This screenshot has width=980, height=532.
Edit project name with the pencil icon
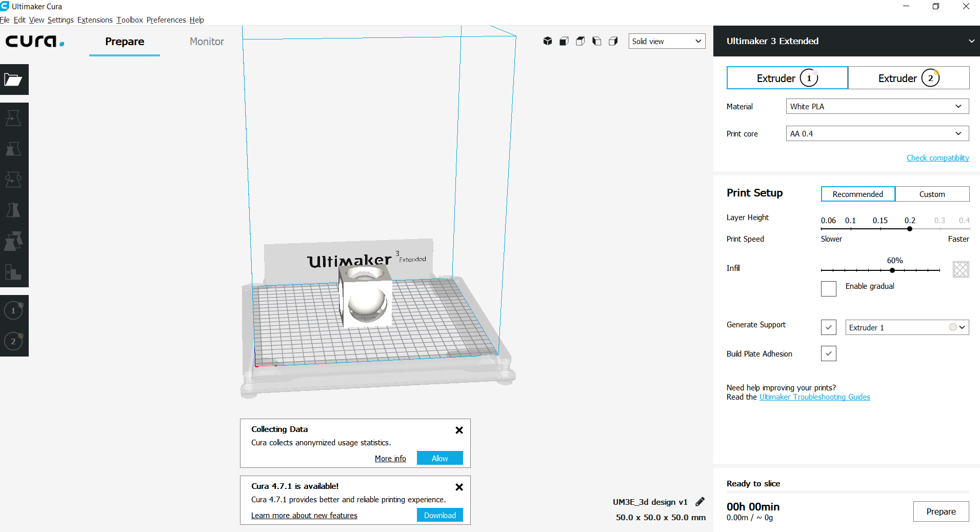pos(700,502)
